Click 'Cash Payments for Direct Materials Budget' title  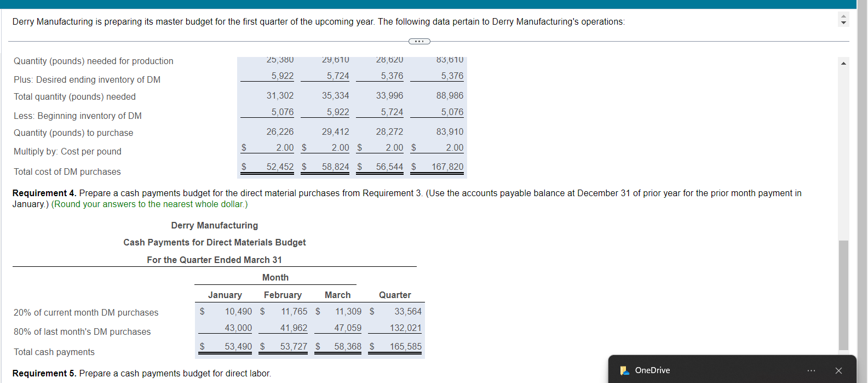[215, 242]
